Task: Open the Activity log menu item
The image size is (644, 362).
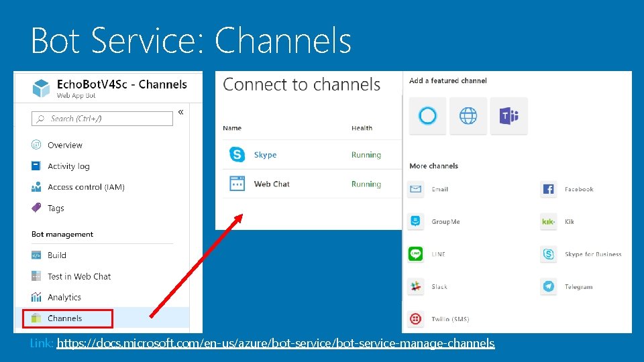Action: pos(68,166)
